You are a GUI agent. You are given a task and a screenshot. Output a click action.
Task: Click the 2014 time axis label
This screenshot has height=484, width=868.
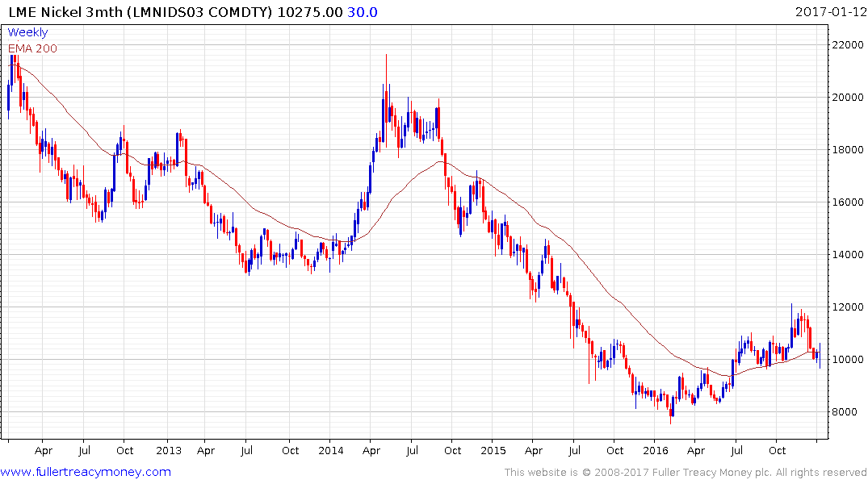point(330,451)
